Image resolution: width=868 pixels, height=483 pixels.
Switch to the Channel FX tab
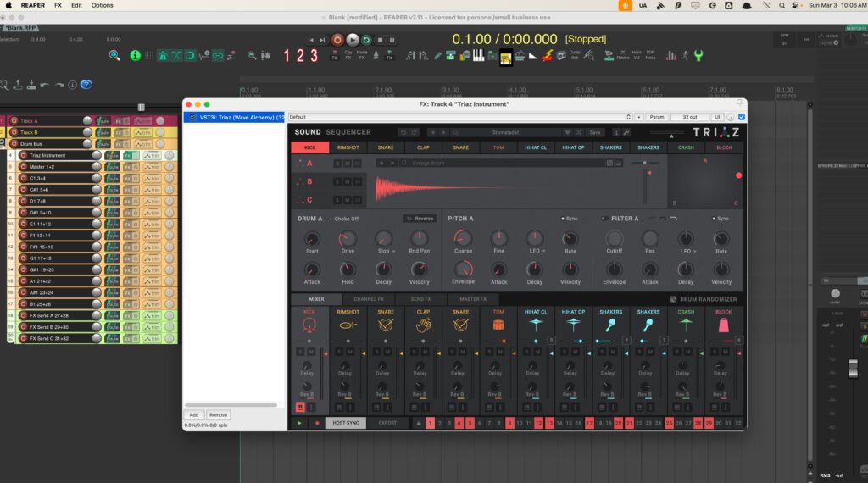click(369, 299)
